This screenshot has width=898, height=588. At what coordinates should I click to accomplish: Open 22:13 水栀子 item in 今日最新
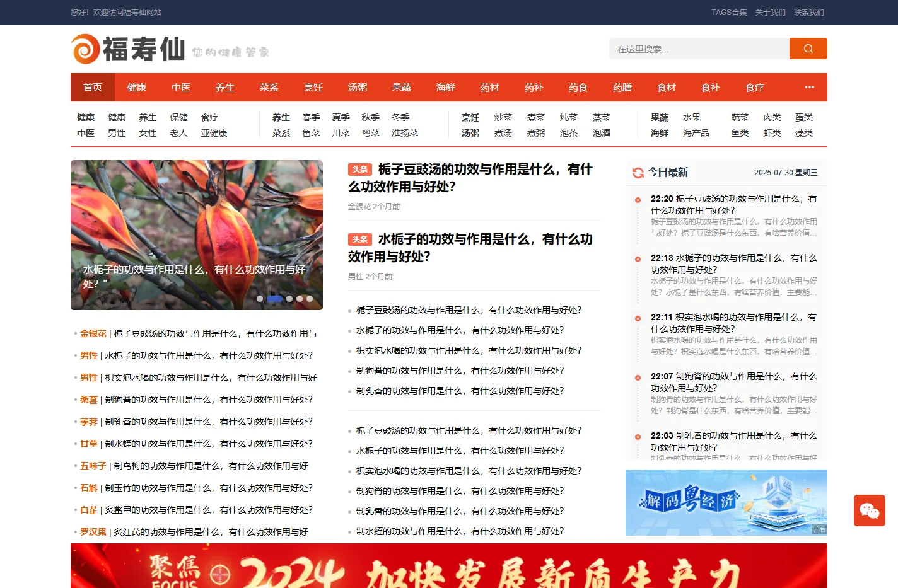coord(733,263)
